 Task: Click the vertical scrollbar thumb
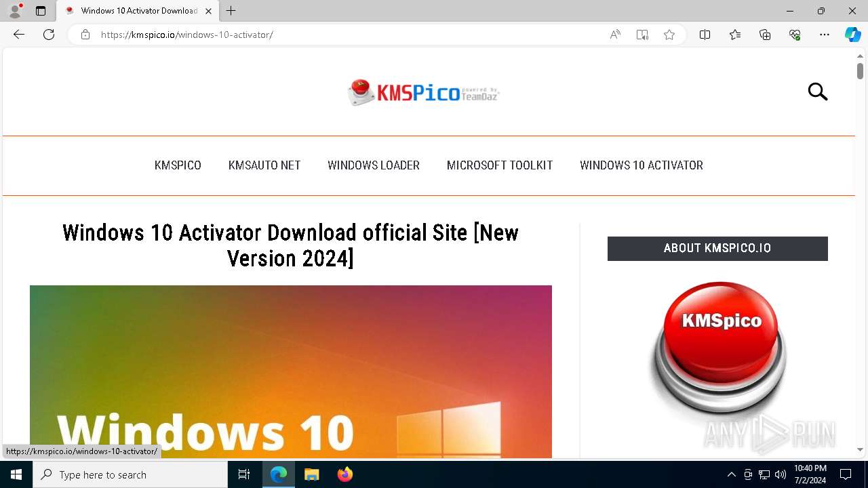pos(860,70)
